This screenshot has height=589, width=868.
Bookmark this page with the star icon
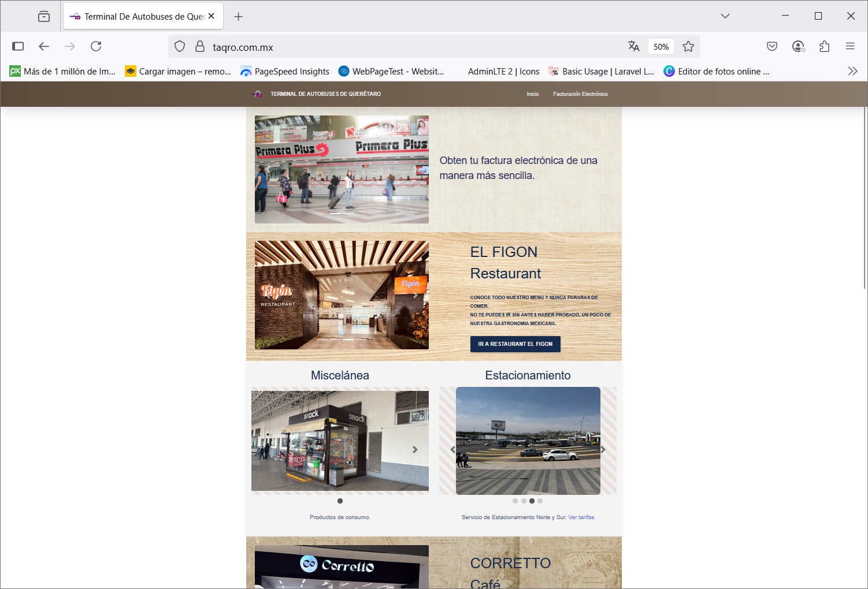pos(688,47)
